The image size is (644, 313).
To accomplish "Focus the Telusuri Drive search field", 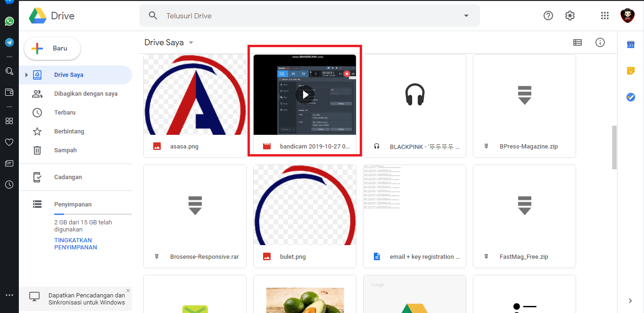I will (x=309, y=16).
